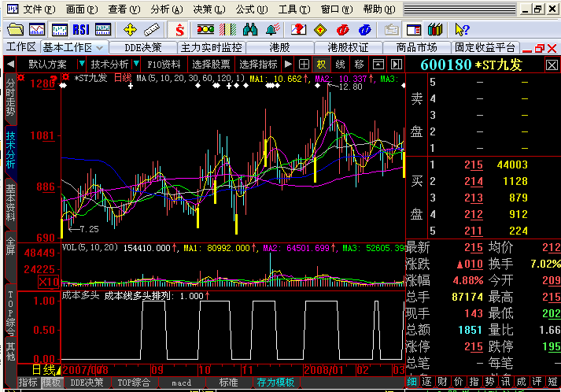The height and width of the screenshot is (392, 561).
Task: Open the 决策 menu
Action: pos(209,9)
